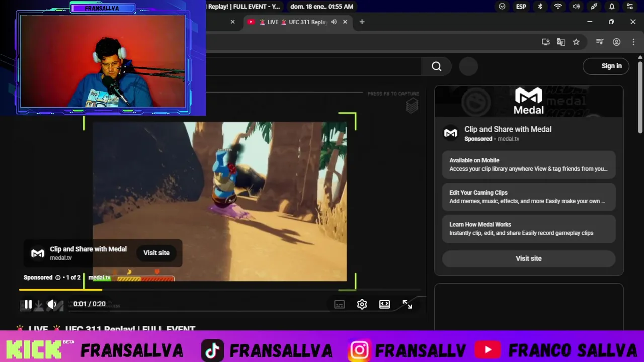Click the pen/stylus system tray icon

pos(594,6)
